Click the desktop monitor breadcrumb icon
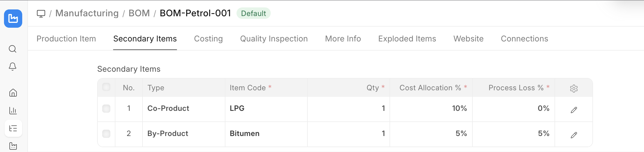This screenshot has width=644, height=152. (x=41, y=13)
